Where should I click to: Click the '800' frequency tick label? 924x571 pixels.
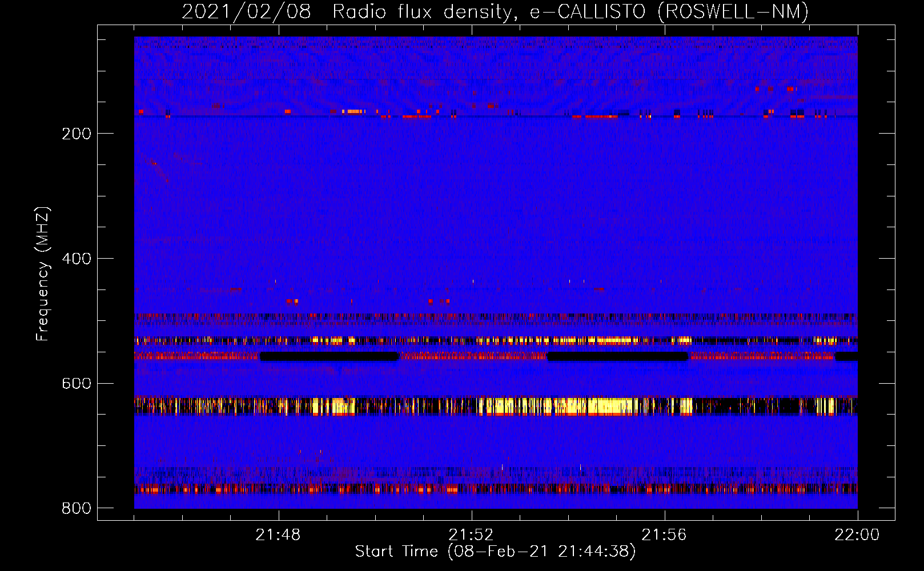tap(77, 508)
